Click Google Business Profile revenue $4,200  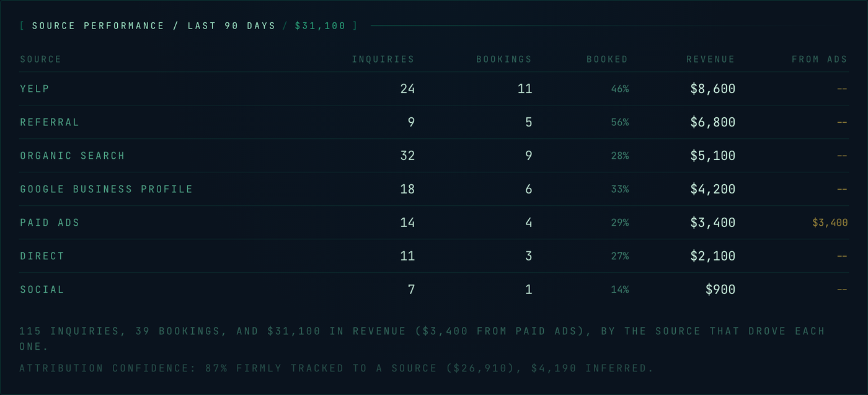(x=713, y=189)
